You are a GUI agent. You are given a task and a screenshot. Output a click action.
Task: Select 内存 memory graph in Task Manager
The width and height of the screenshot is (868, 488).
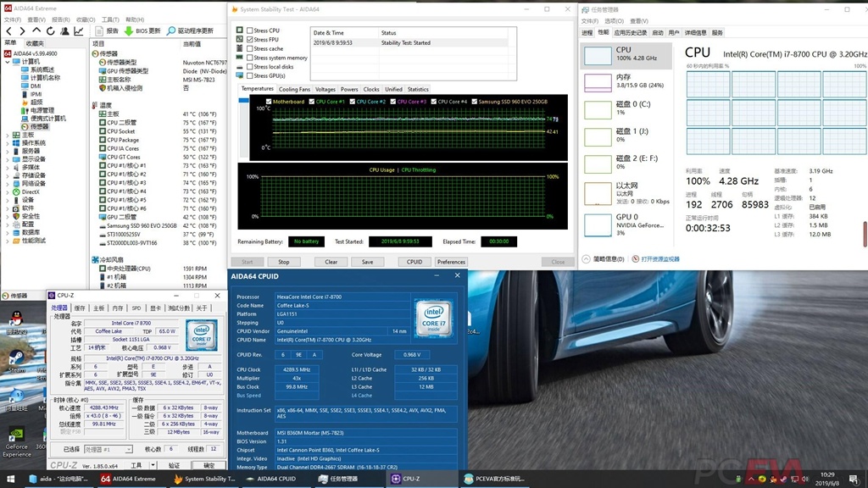[626, 82]
